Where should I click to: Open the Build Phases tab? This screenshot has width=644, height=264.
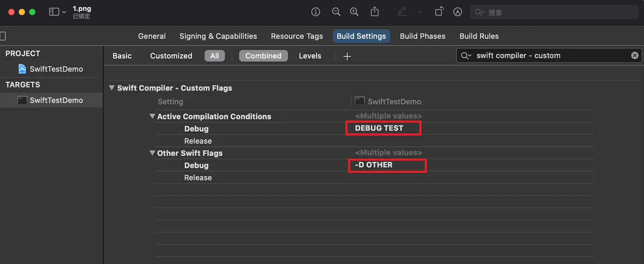coord(422,36)
